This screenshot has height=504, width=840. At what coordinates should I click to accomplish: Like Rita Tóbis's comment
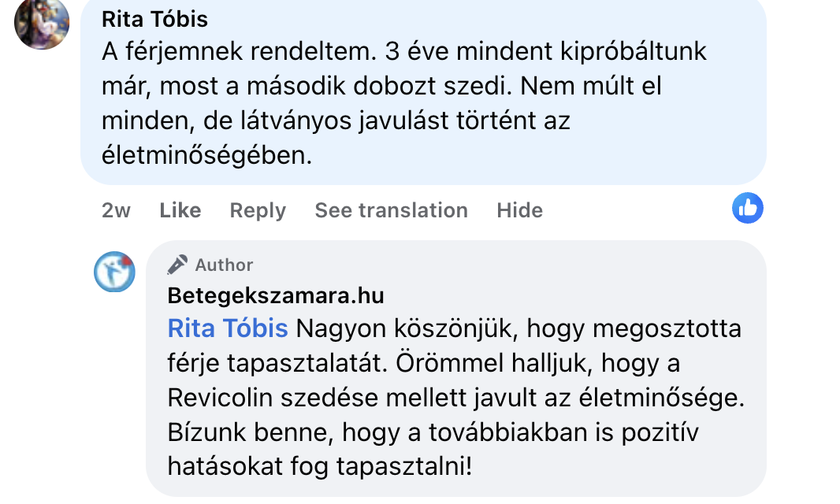[x=180, y=210]
